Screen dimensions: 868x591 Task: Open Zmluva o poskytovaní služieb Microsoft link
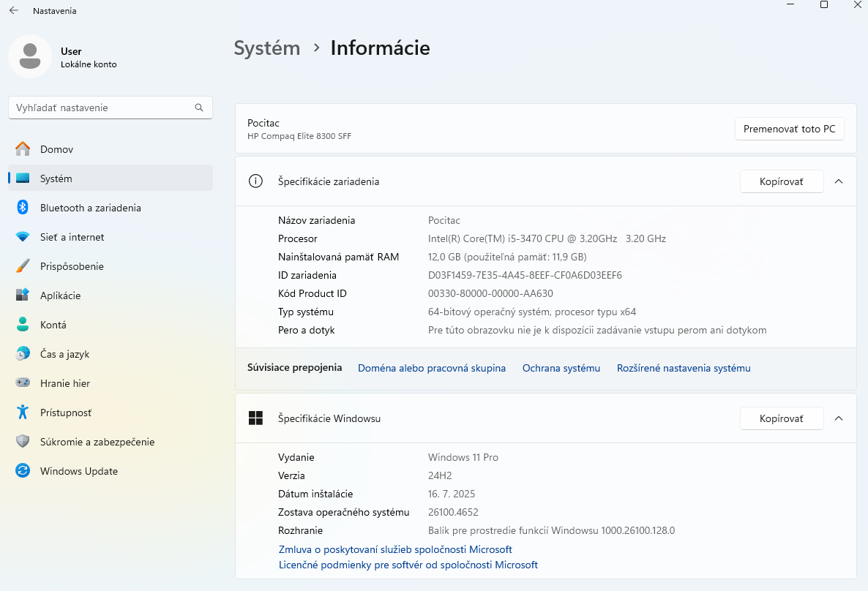tap(395, 549)
